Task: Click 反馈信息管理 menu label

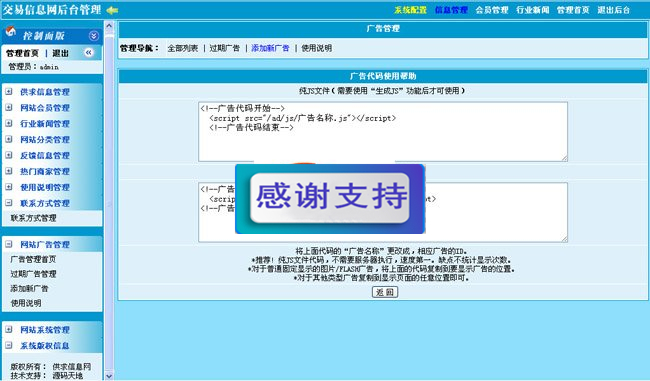Action: tap(45, 155)
